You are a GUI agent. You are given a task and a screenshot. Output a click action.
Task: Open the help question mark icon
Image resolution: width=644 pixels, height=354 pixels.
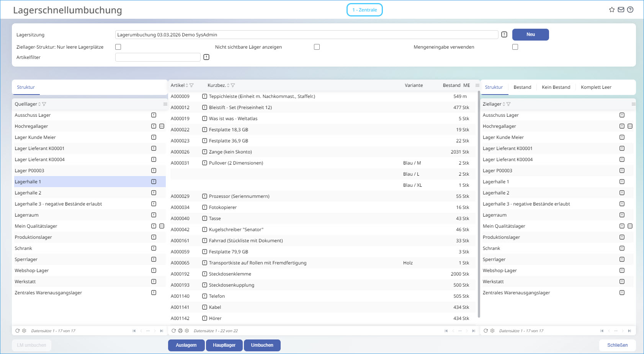[630, 10]
